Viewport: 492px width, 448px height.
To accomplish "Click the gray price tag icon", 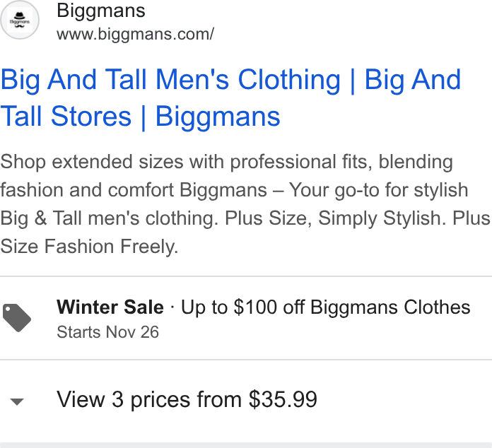I will 17,318.
